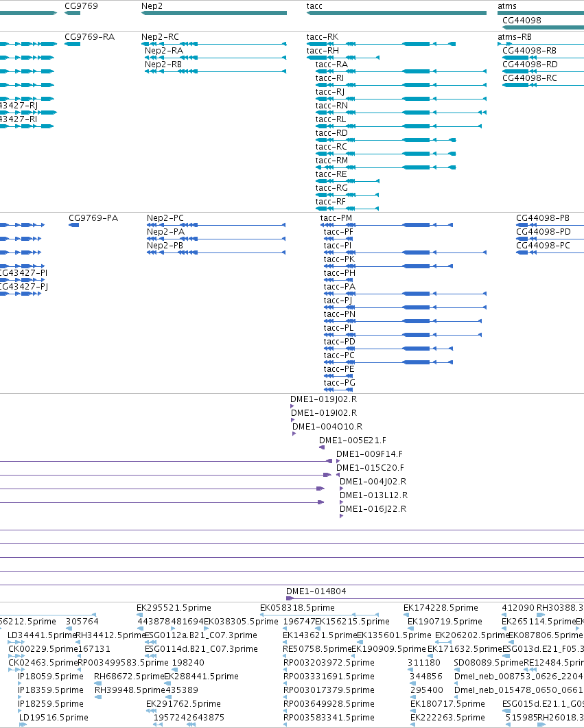Image resolution: width=584 pixels, height=728 pixels.
Task: Click the LD34441.5prime EST label
Action: [42, 635]
